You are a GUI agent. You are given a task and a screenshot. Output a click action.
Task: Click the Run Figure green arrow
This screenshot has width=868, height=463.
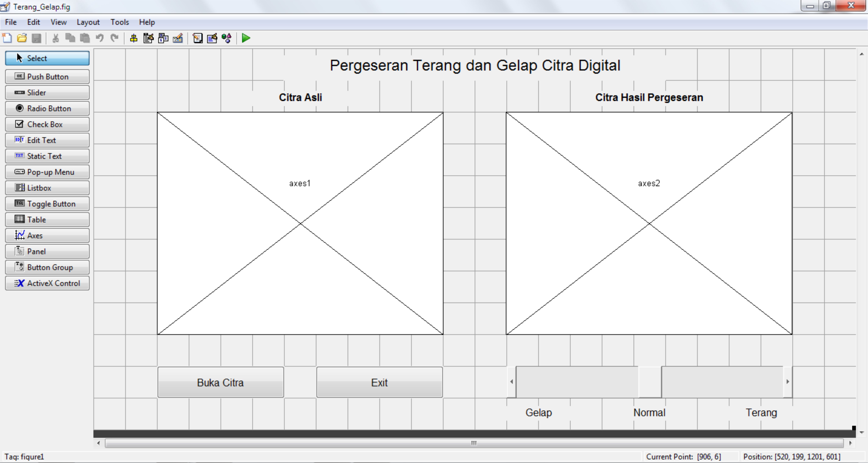pyautogui.click(x=246, y=38)
